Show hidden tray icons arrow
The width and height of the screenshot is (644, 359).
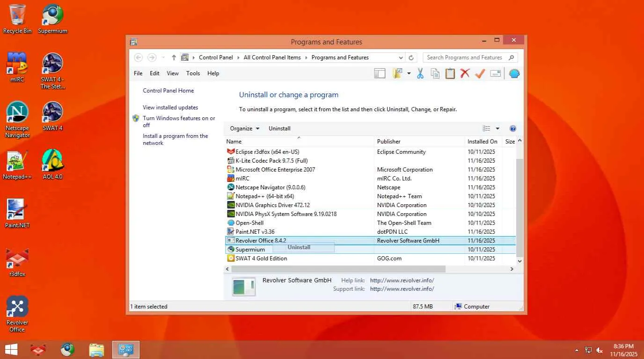click(578, 350)
